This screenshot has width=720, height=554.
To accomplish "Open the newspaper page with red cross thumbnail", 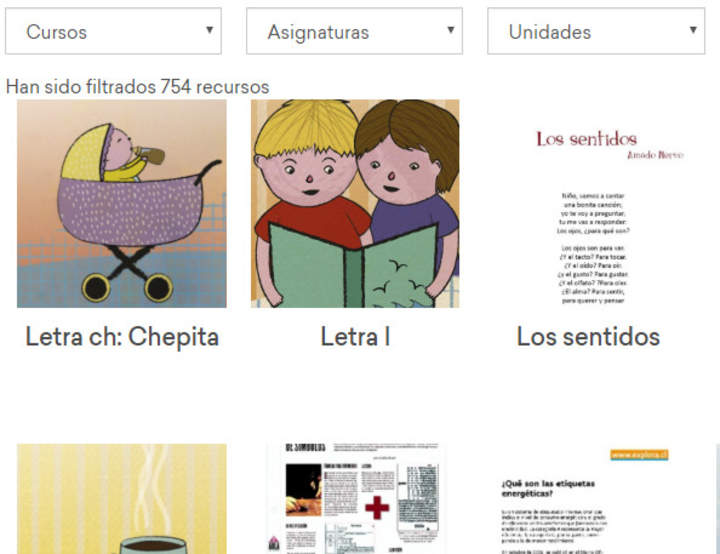I will [x=355, y=499].
